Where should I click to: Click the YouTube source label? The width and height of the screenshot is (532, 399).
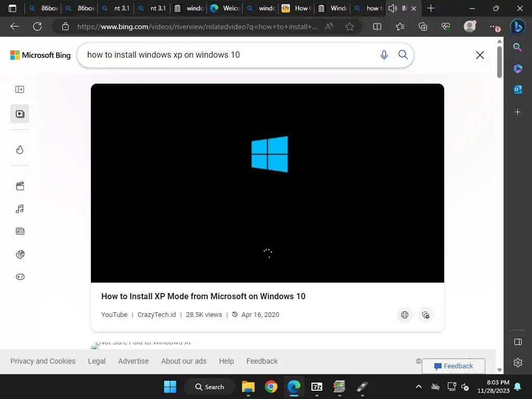click(x=114, y=314)
